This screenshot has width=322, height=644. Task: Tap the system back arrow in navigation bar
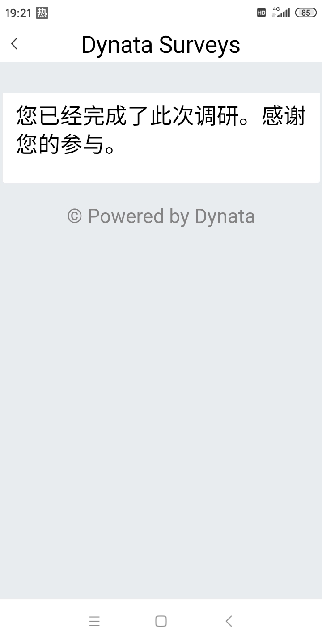pyautogui.click(x=229, y=621)
